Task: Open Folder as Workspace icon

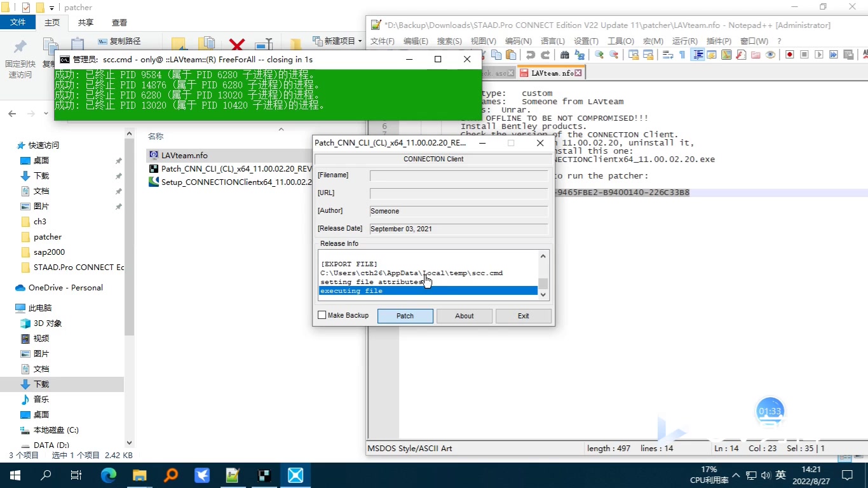Action: 756,55
